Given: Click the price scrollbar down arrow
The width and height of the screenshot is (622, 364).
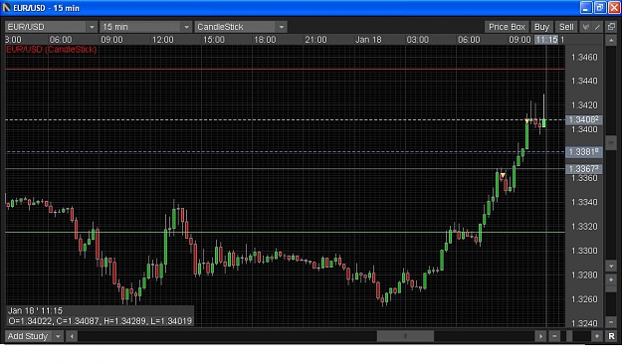Looking at the screenshot, I should [x=611, y=267].
